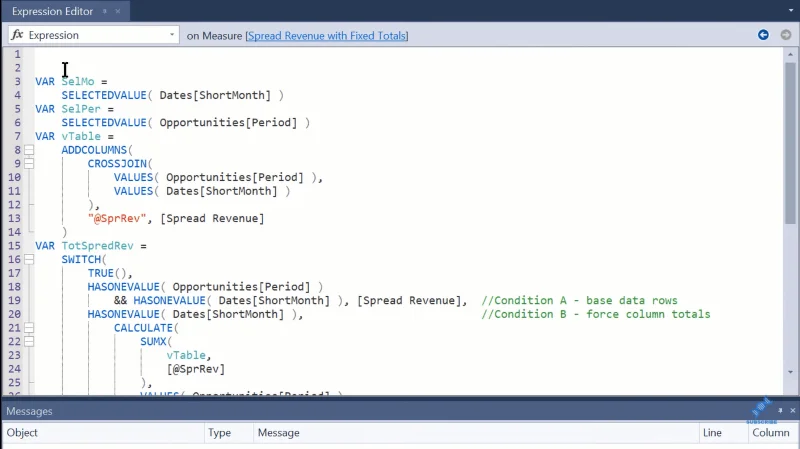The width and height of the screenshot is (800, 449).
Task: Collapse the SWITCH block on line 16
Action: click(x=29, y=259)
